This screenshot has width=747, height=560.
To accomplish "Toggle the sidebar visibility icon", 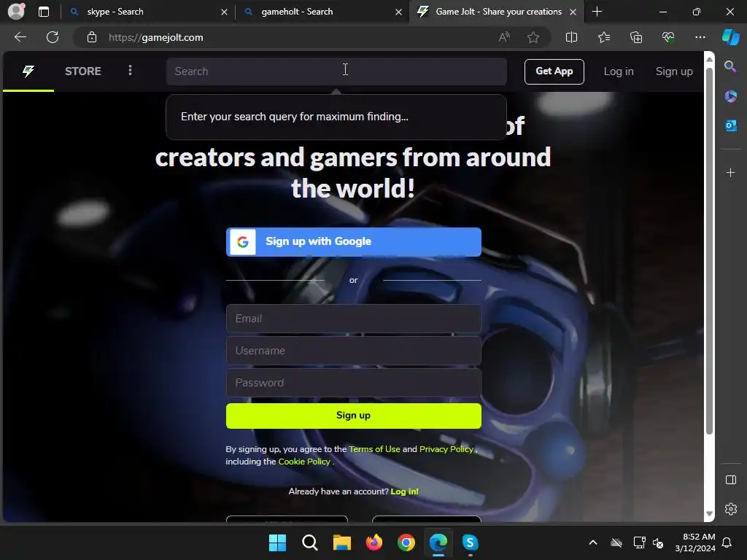I will click(x=731, y=480).
